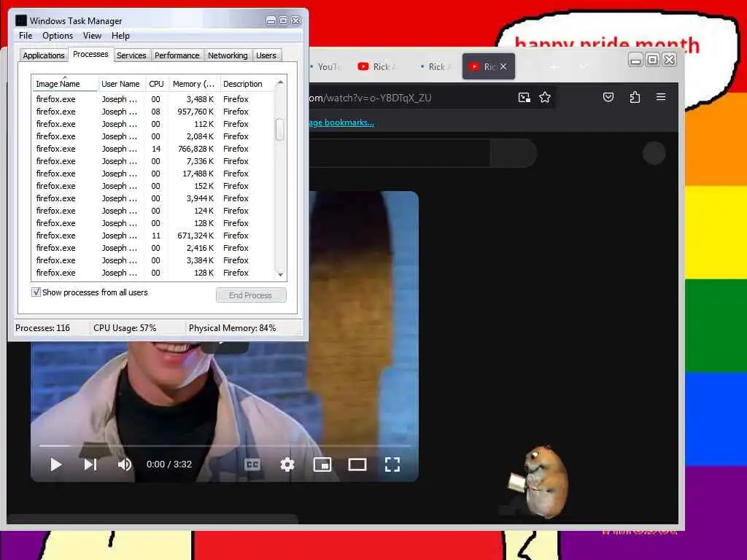Save page to Pocket
The height and width of the screenshot is (560, 747).
tap(608, 98)
